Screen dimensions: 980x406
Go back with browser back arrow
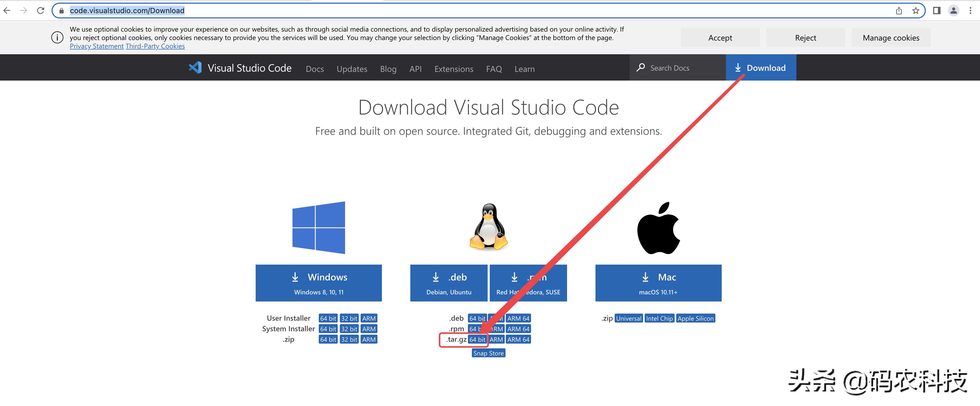click(7, 11)
